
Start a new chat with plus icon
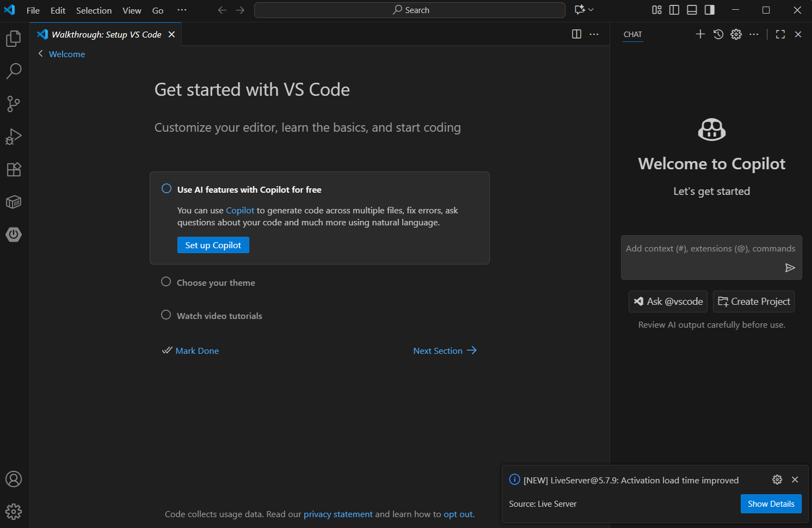[700, 34]
